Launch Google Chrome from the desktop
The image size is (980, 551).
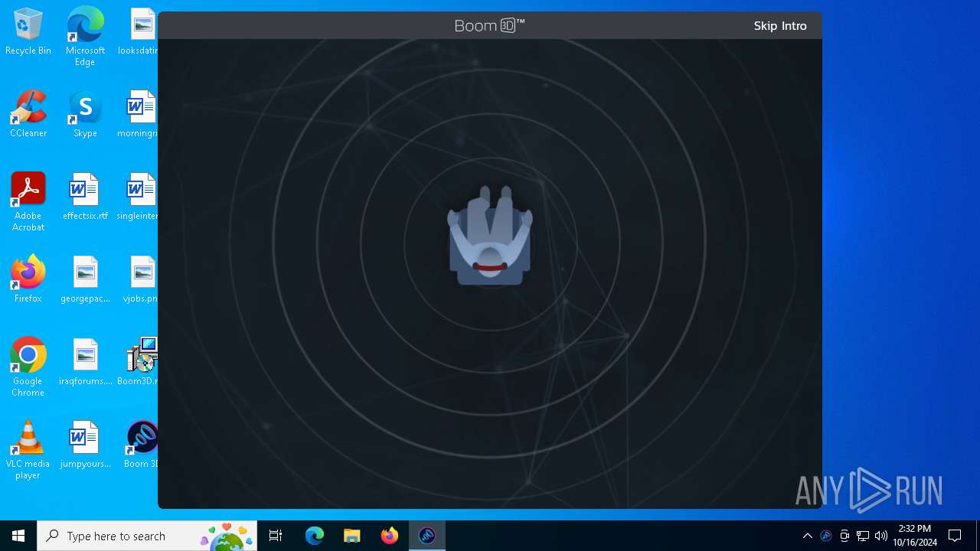pos(28,367)
